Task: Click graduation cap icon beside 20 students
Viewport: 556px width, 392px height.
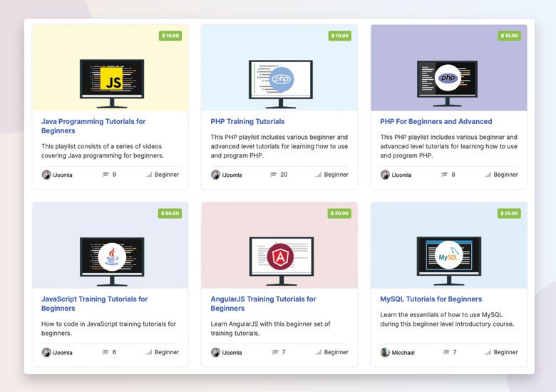Action: pyautogui.click(x=273, y=175)
